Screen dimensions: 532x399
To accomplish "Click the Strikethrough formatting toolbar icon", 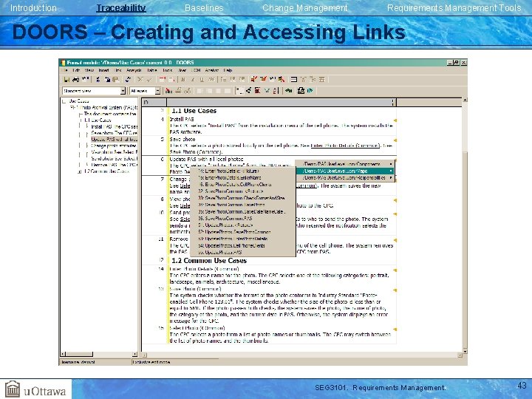I will click(x=211, y=79).
